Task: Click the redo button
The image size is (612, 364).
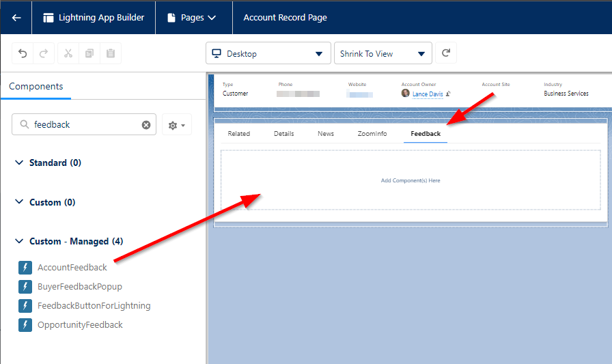Action: [x=44, y=53]
